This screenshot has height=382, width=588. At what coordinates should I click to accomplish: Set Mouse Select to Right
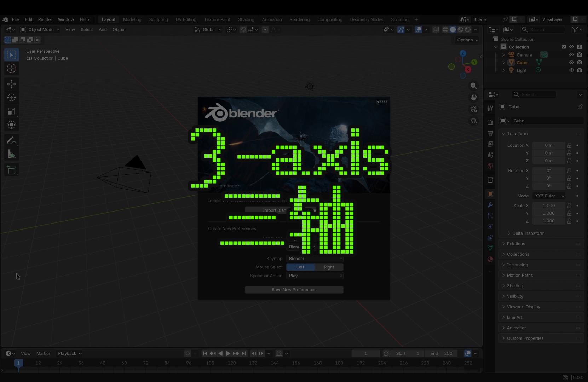click(329, 267)
